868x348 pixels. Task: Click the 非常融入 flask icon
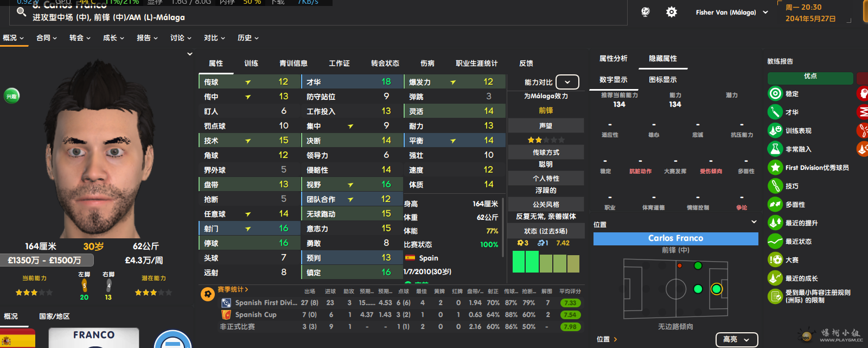tap(775, 149)
